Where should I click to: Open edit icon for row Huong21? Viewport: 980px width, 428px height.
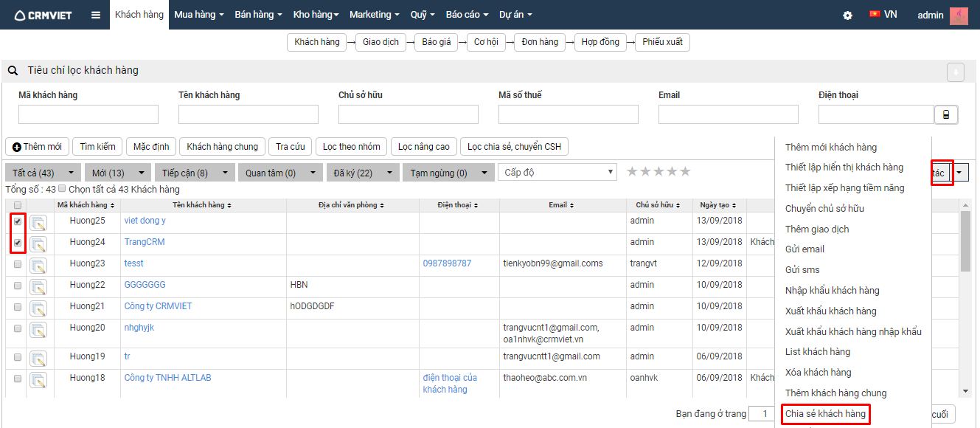pyautogui.click(x=38, y=308)
